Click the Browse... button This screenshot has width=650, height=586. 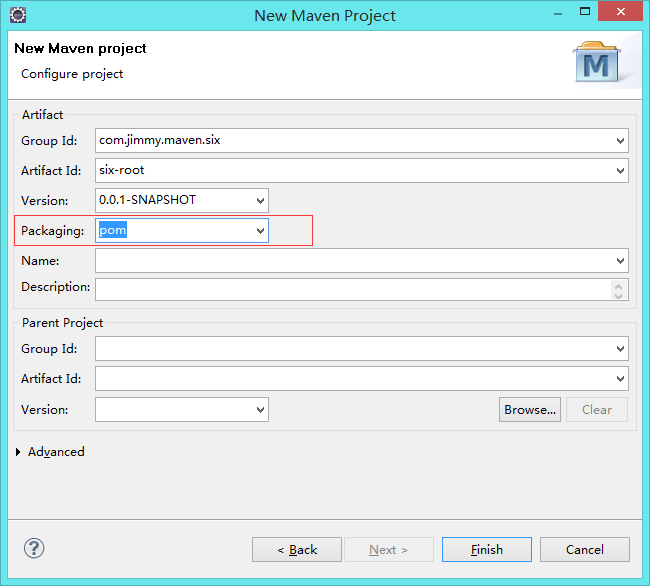pos(530,409)
